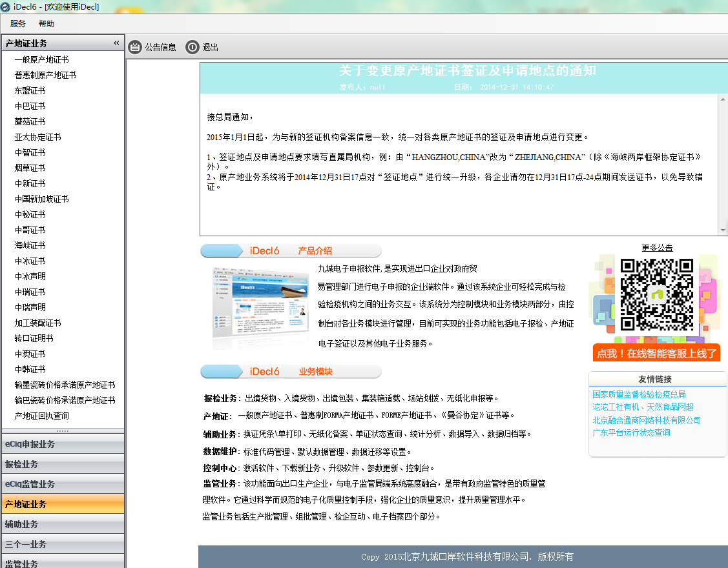Click the 更多公告 link
The image size is (728, 568).
657,248
